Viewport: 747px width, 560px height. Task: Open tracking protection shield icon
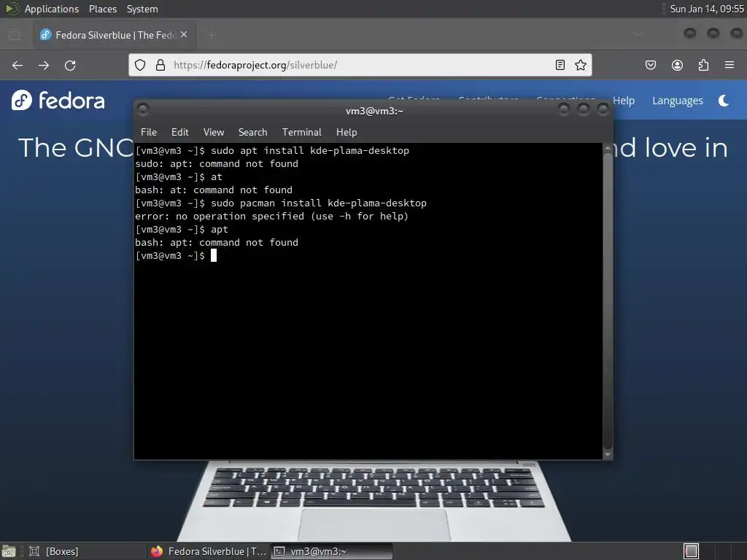(x=140, y=65)
